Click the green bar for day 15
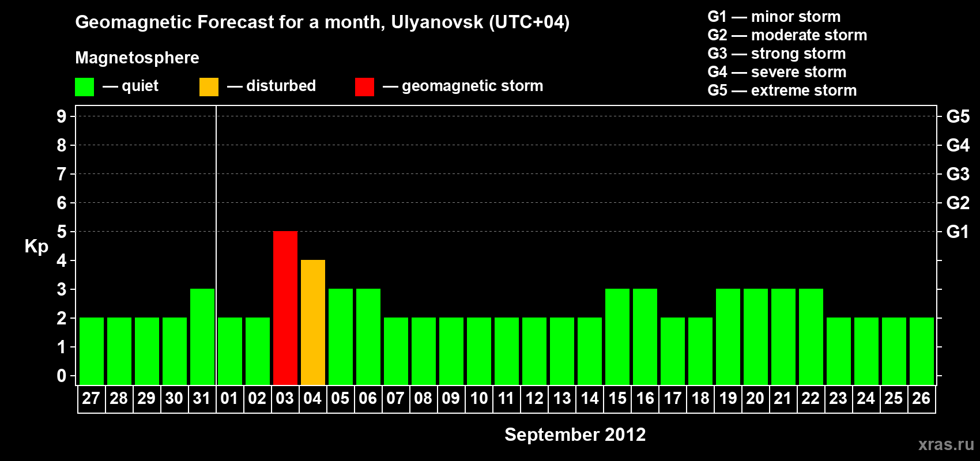The image size is (980, 461). [617, 337]
